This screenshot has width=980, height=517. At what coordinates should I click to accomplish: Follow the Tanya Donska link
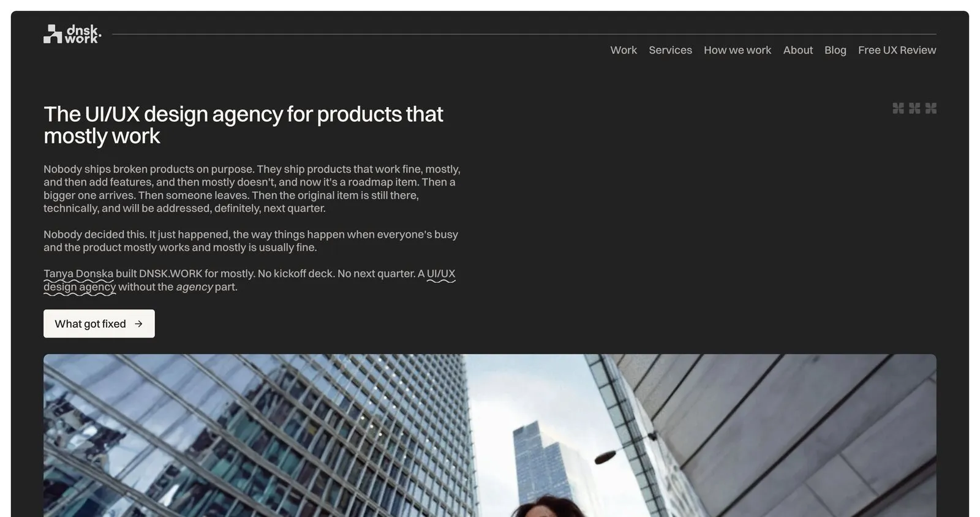[x=78, y=274]
